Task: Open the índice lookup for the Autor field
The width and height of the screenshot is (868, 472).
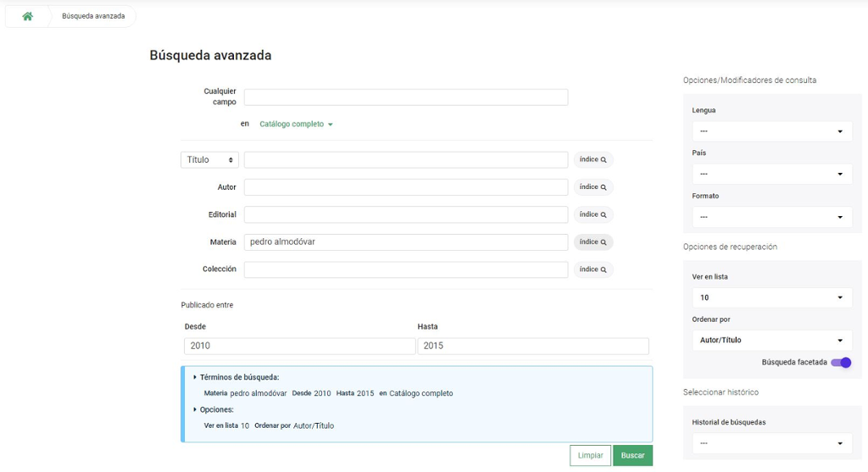Action: (593, 187)
